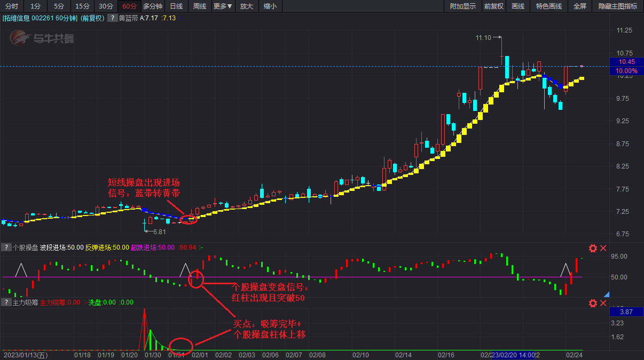
Task: Click 超跌进场:50.00 value label
Action: (153, 247)
